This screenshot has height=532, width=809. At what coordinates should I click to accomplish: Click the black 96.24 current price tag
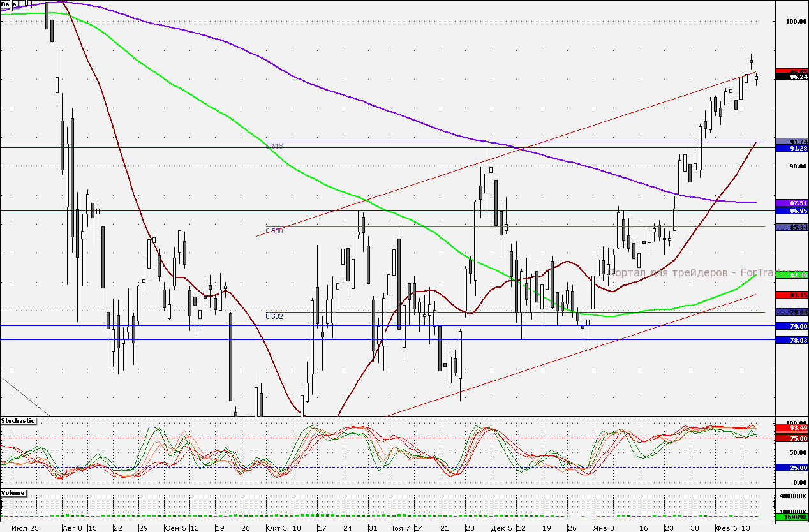(791, 77)
